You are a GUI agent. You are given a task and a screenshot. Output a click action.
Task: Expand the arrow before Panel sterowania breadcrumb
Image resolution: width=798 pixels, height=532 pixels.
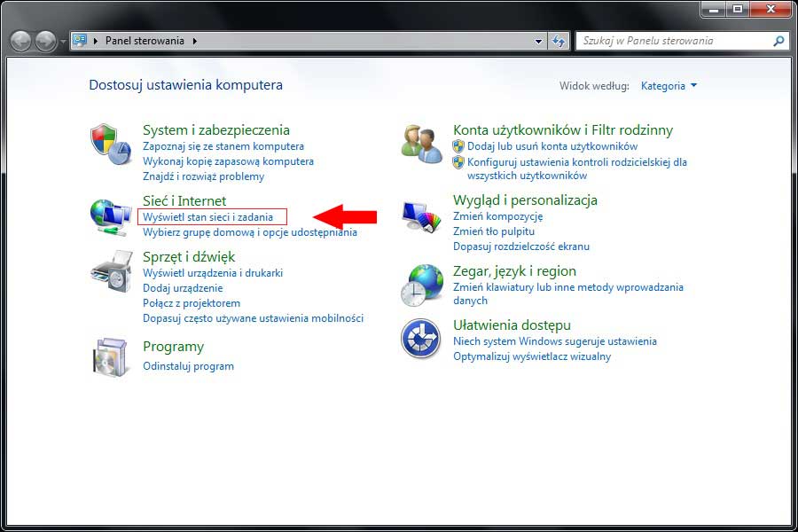point(95,41)
